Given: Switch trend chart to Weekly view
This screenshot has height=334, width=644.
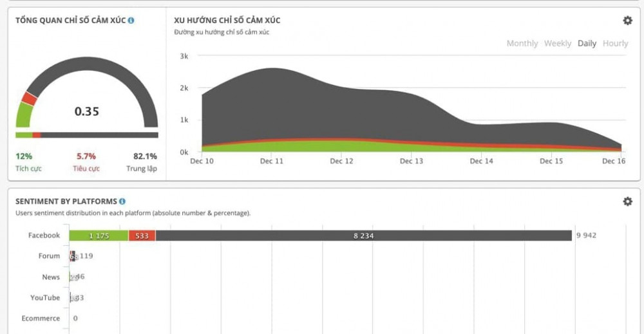Looking at the screenshot, I should click(557, 43).
